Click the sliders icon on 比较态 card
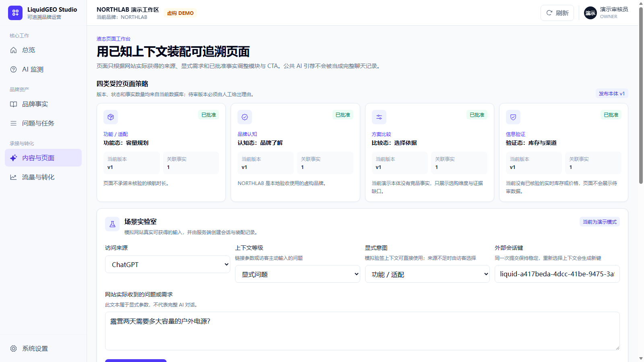644x362 pixels. (x=379, y=117)
